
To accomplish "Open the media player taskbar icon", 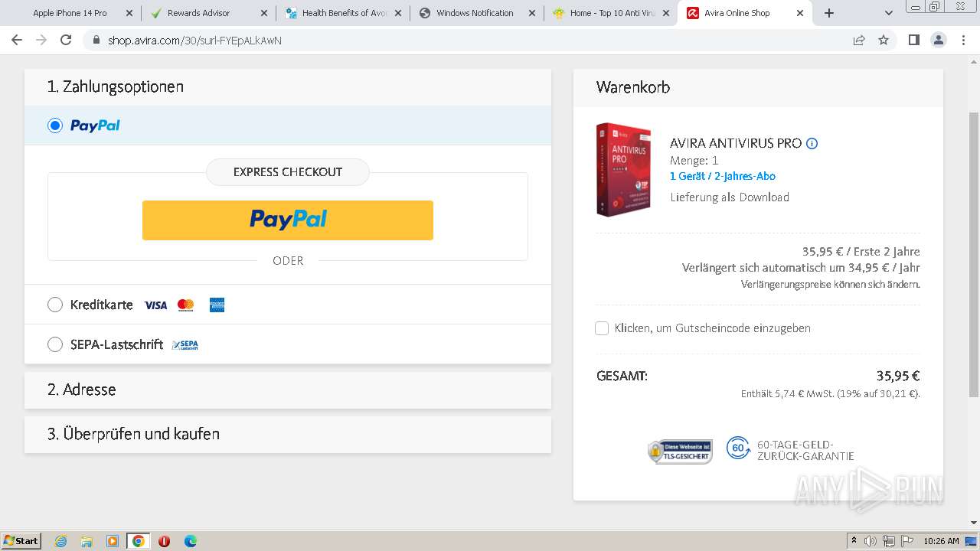I will pos(113,541).
